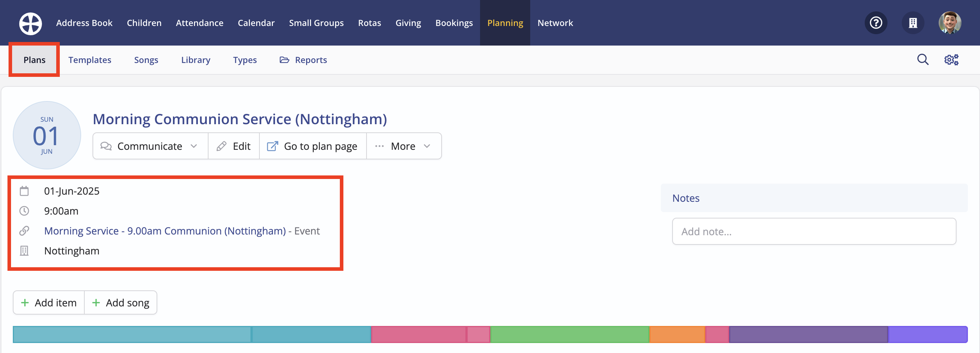Image resolution: width=980 pixels, height=353 pixels.
Task: Open the Attendance module
Action: click(199, 23)
